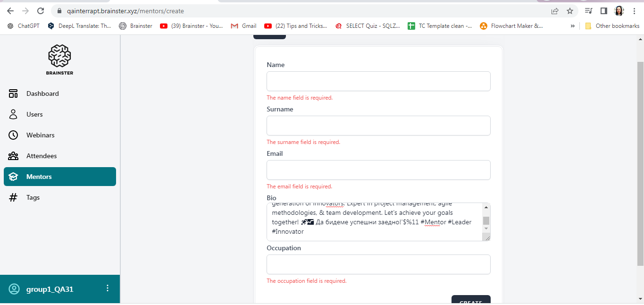Viewport: 644px width, 305px height.
Task: Select the Occupation input field
Action: tap(378, 264)
